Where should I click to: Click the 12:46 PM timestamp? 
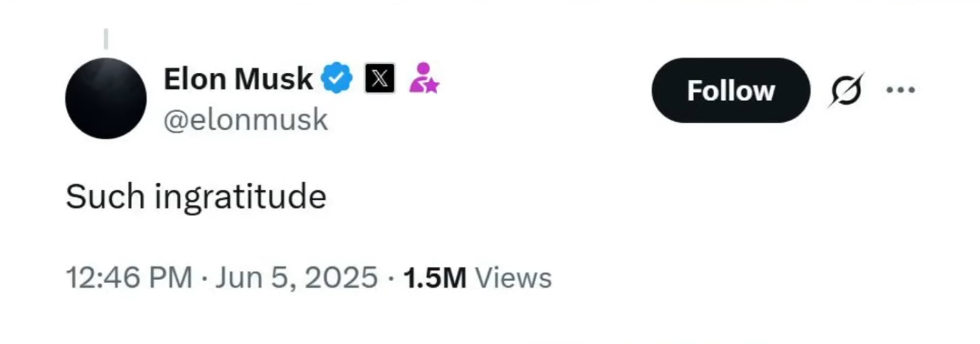pyautogui.click(x=129, y=278)
